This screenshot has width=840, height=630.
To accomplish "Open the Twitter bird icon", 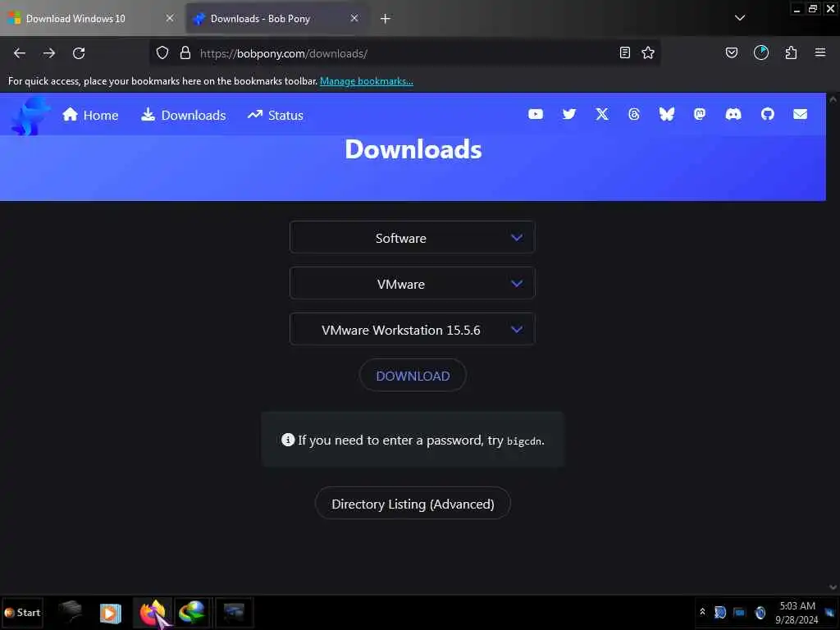I will pos(569,114).
